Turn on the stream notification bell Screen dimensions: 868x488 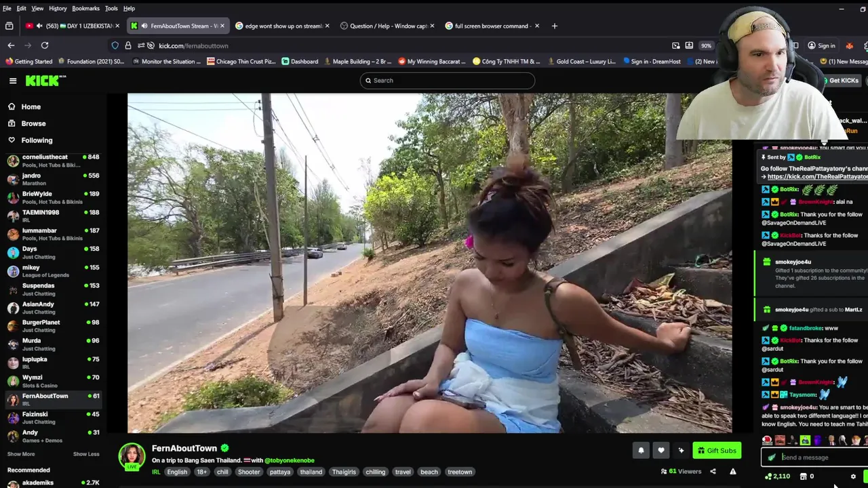tap(641, 450)
